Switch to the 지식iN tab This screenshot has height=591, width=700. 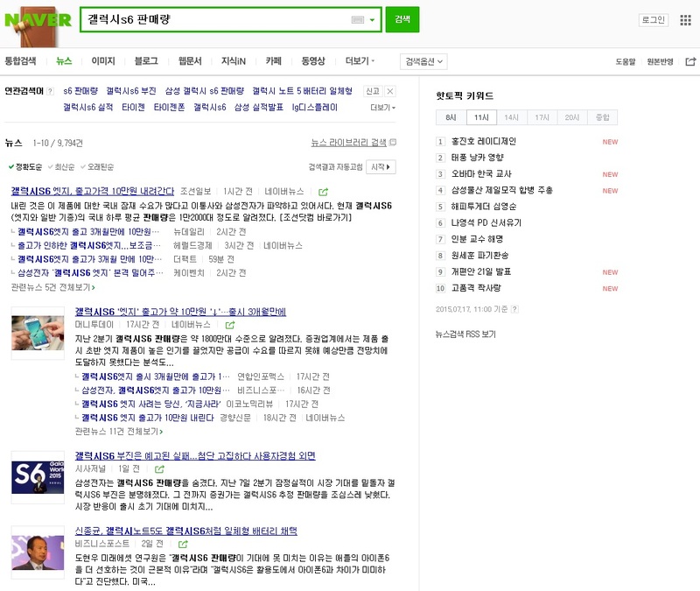pyautogui.click(x=234, y=61)
